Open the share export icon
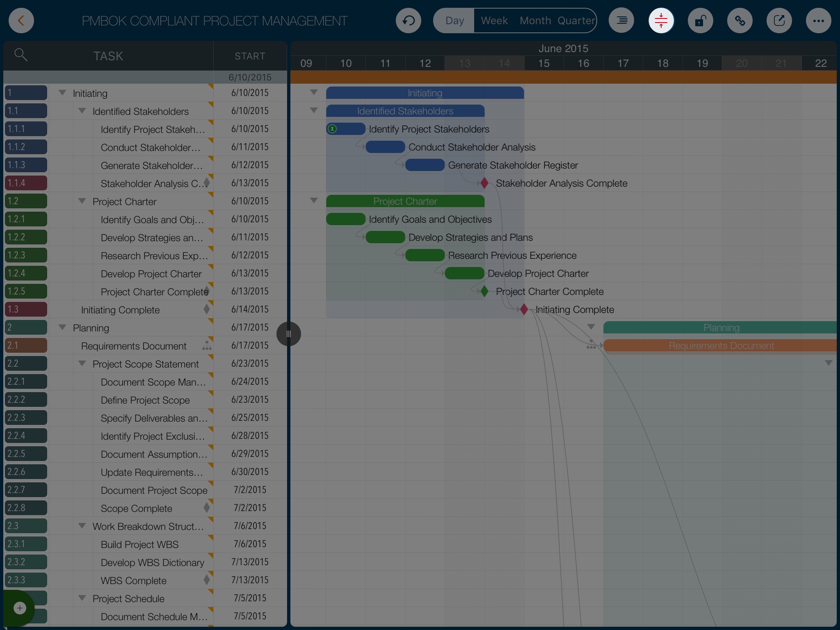The width and height of the screenshot is (840, 630). pos(779,21)
